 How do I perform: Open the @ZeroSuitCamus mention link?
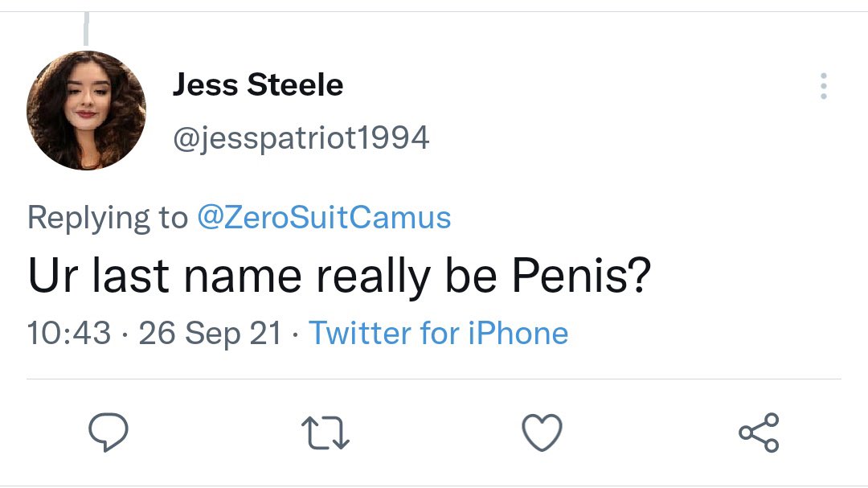325,217
